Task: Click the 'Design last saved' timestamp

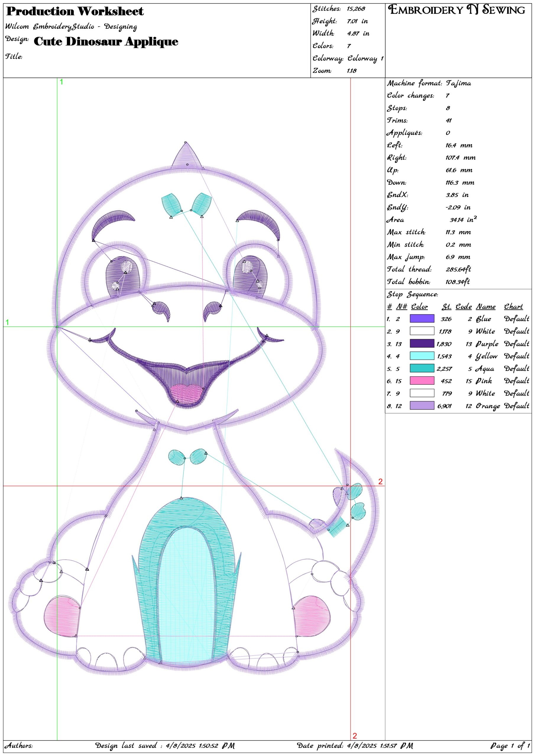Action: pyautogui.click(x=165, y=745)
